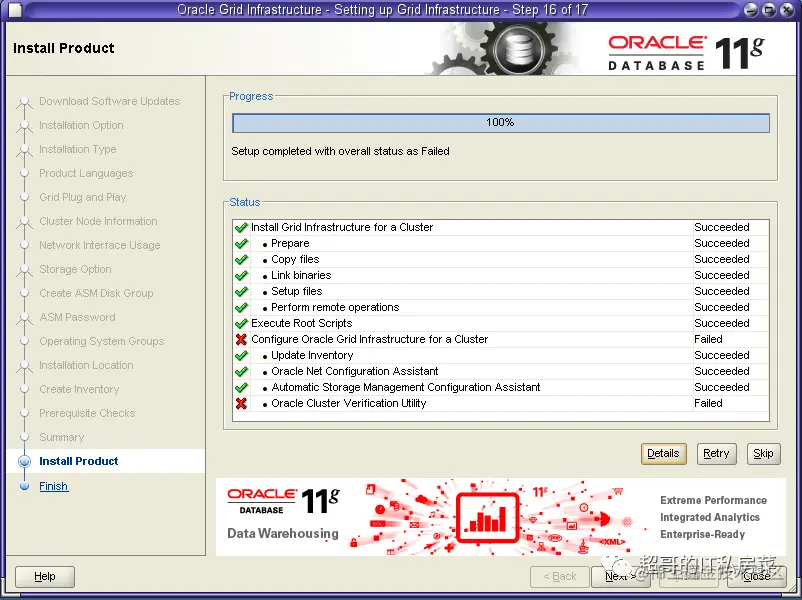Select the Create Inventory step
The image size is (802, 600).
coord(79,389)
